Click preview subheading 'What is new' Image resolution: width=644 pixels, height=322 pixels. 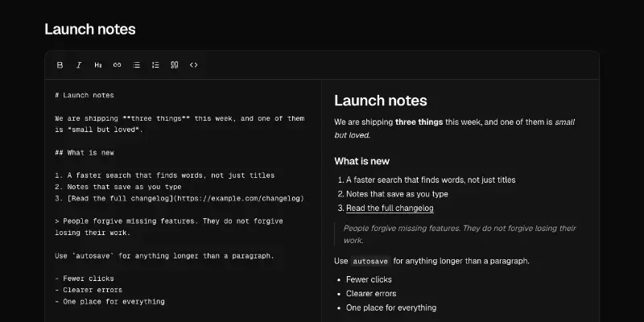(x=361, y=162)
